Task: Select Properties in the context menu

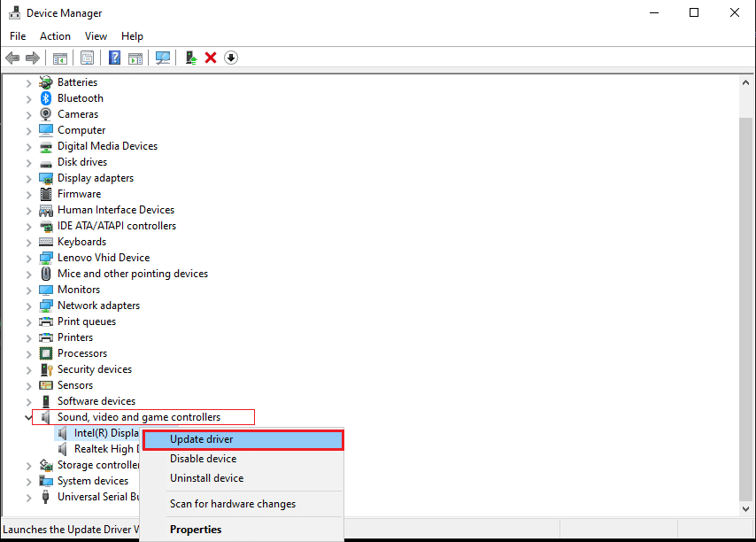Action: pos(196,530)
